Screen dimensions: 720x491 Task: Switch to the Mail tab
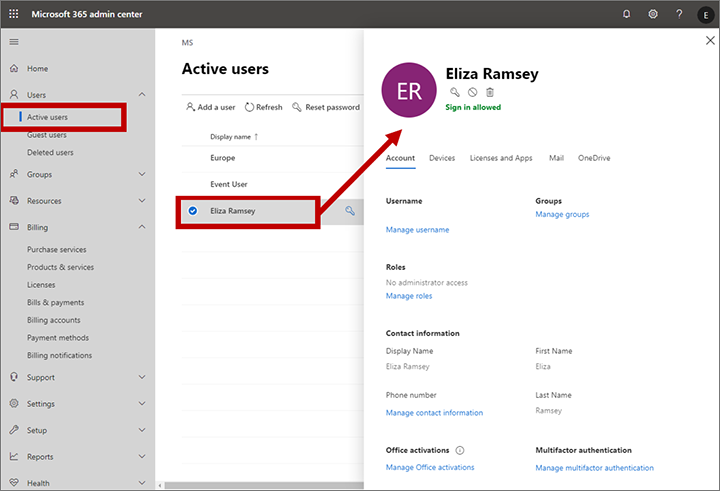(557, 158)
